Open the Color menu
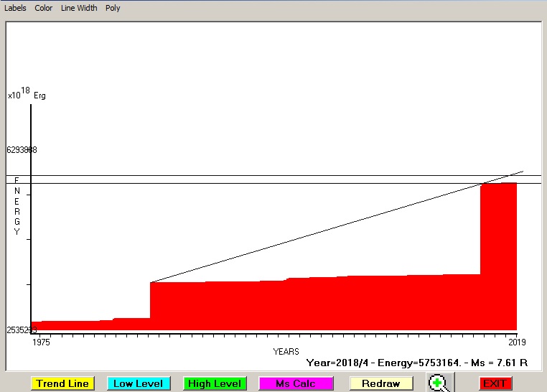Screen dimensions: 547x392 point(44,8)
